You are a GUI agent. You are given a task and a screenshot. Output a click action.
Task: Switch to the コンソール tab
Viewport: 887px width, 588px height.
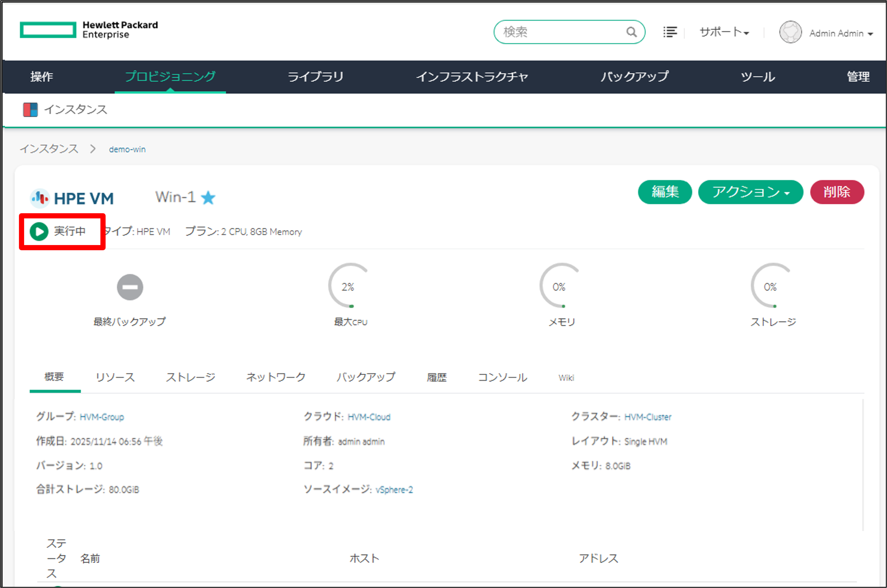tap(503, 377)
